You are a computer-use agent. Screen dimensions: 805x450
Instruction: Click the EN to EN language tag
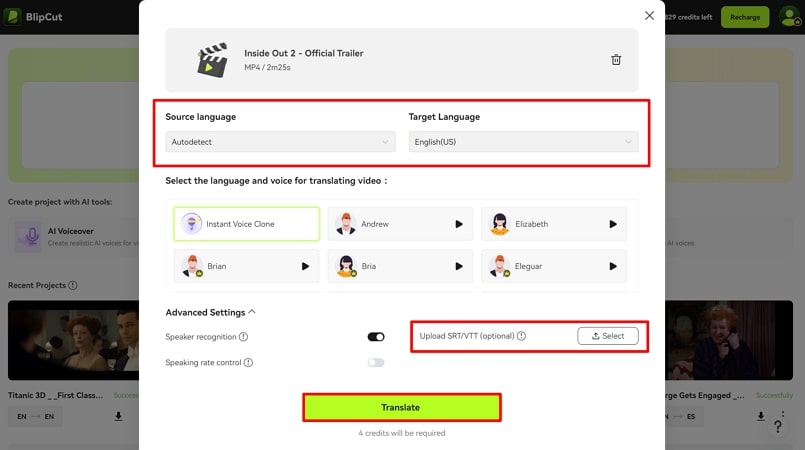[35, 416]
